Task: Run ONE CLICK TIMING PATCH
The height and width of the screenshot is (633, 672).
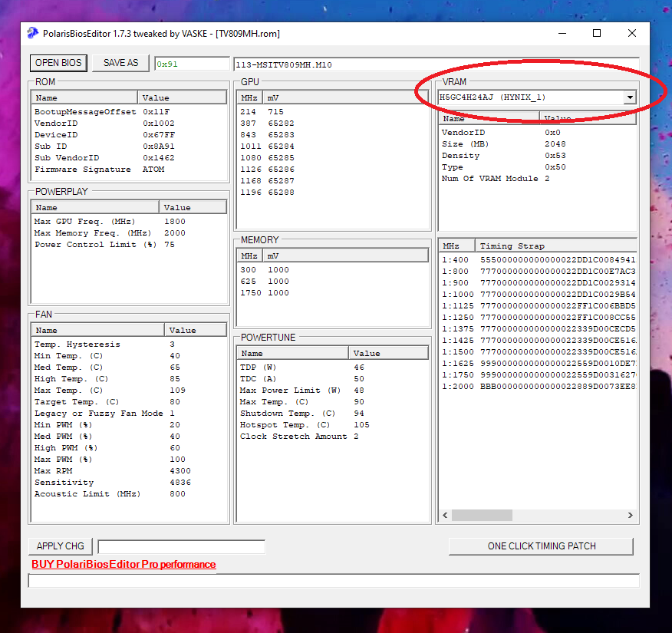Action: (x=542, y=546)
